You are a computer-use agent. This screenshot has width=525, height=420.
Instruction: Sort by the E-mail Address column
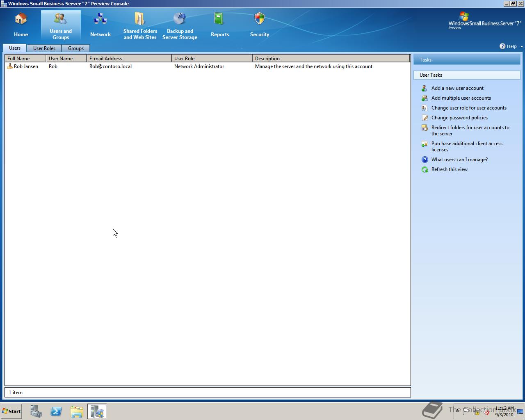point(129,59)
